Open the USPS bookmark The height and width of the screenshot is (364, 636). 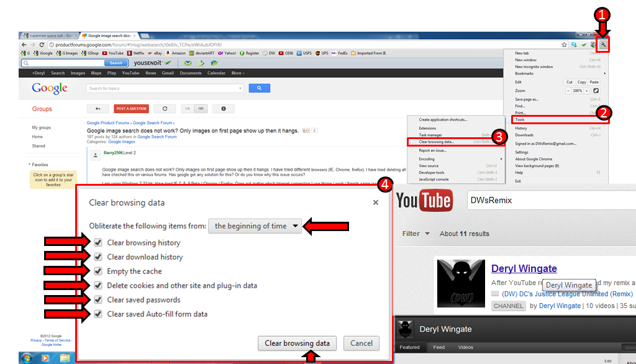point(304,53)
